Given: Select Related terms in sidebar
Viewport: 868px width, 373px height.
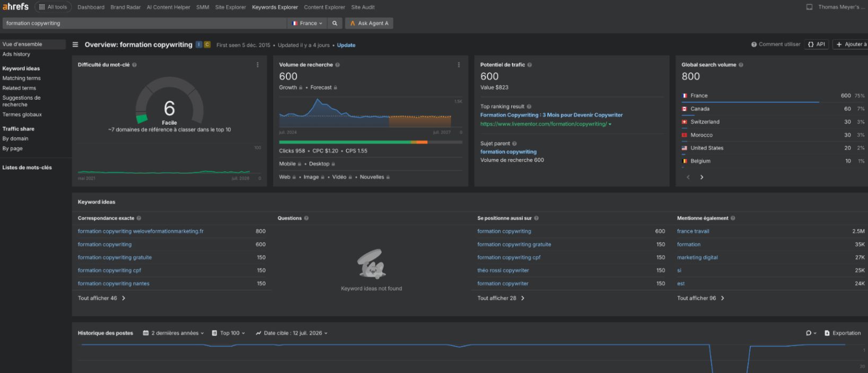Looking at the screenshot, I should pos(19,88).
